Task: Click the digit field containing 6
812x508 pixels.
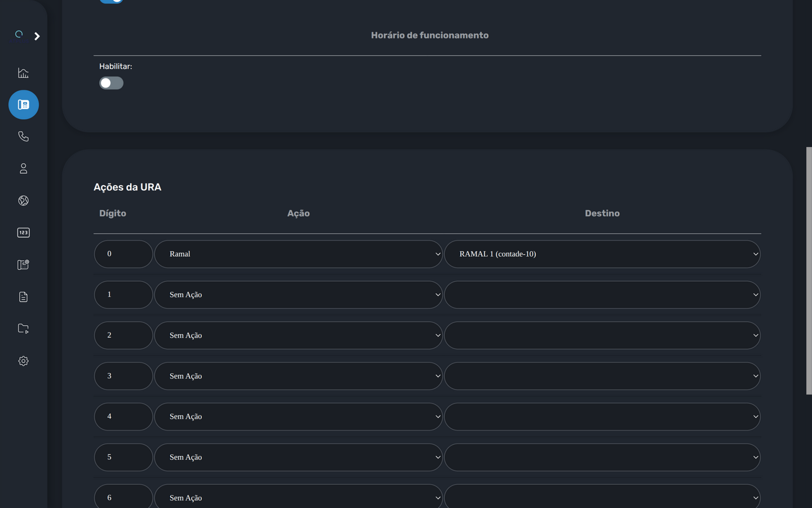Action: [123, 497]
